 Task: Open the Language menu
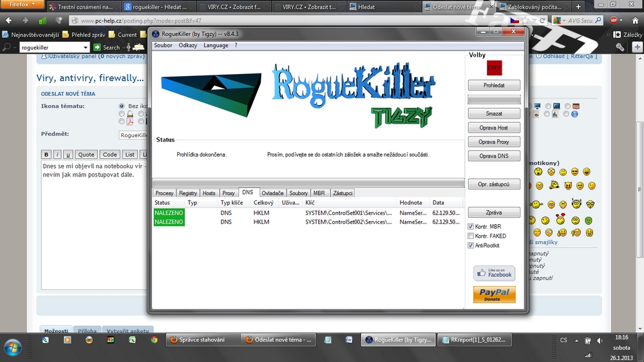216,45
